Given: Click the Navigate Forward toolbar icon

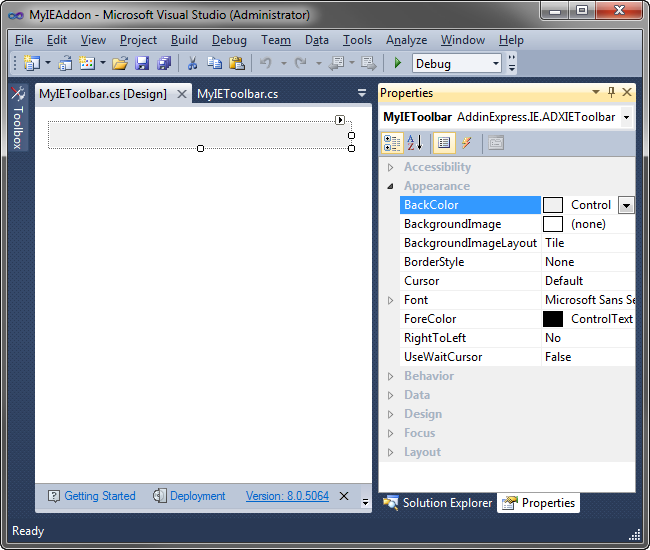Looking at the screenshot, I should [369, 63].
